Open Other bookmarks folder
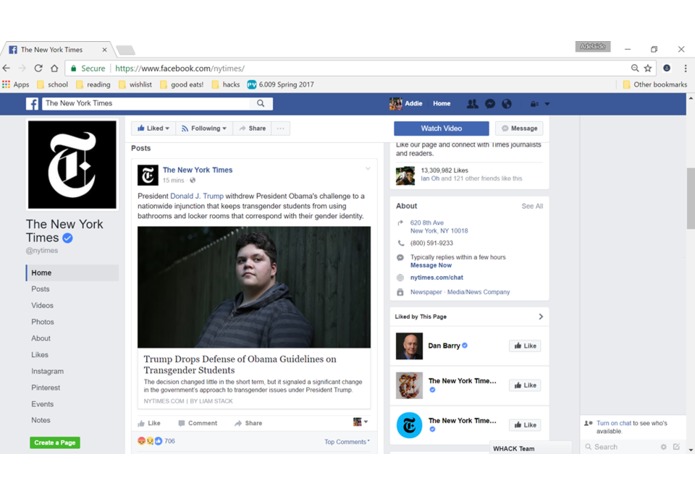This screenshot has width=695, height=494. [655, 84]
